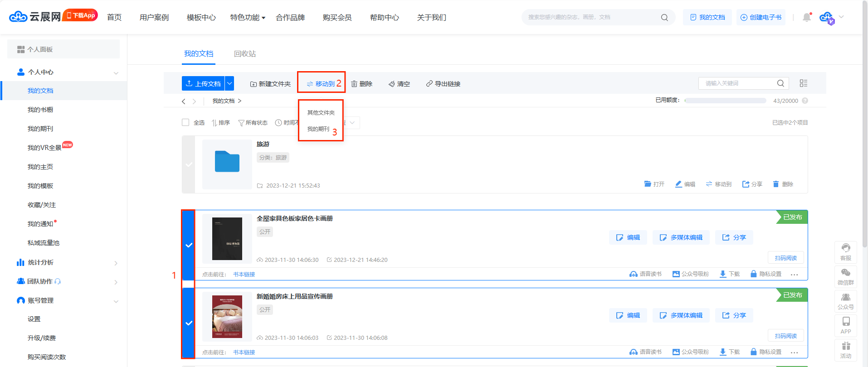Uncheck the 新婚婚房床上用品宣传画册 document

click(189, 323)
